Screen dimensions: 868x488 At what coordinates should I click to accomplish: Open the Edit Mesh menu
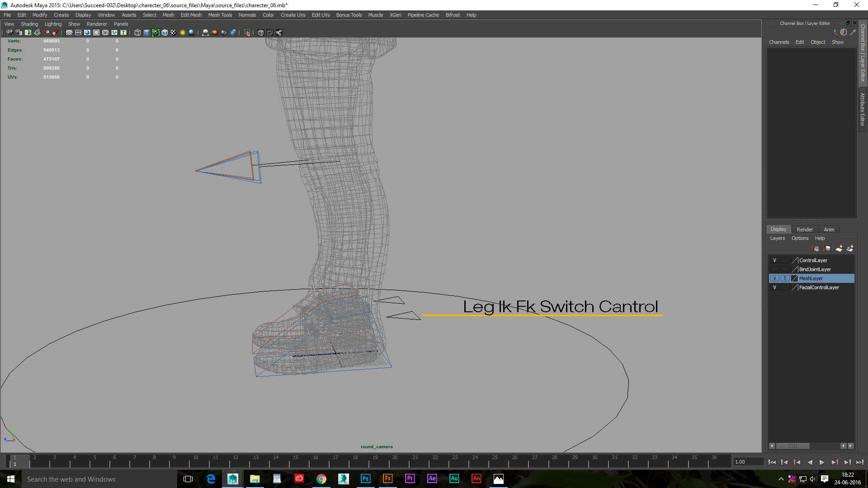(191, 15)
